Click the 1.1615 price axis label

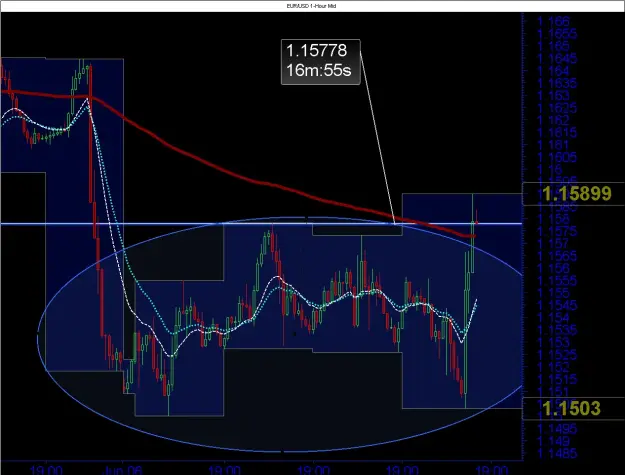pyautogui.click(x=557, y=132)
